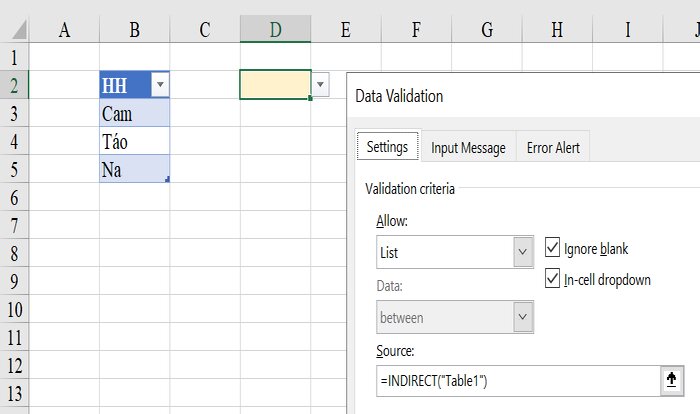Image resolution: width=700 pixels, height=414 pixels.
Task: Click the select-all corner triangle
Action: tap(18, 30)
